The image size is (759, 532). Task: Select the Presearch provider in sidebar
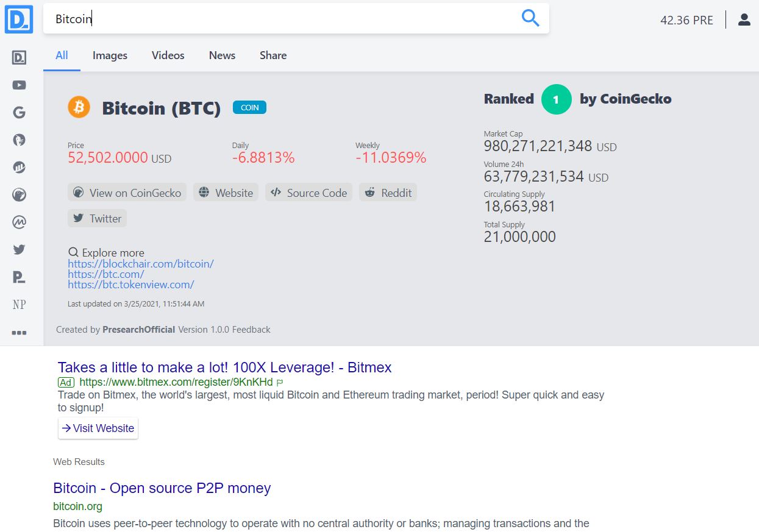pyautogui.click(x=20, y=58)
